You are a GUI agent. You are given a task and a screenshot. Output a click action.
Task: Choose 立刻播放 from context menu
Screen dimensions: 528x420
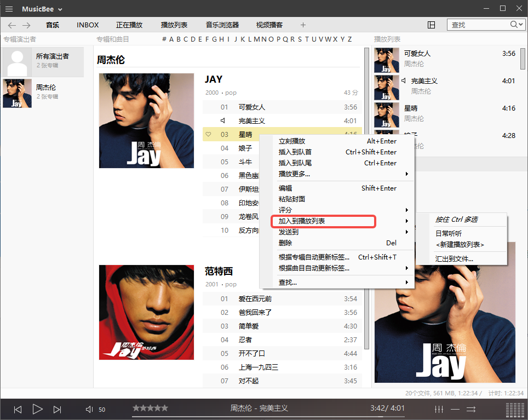[337, 141]
